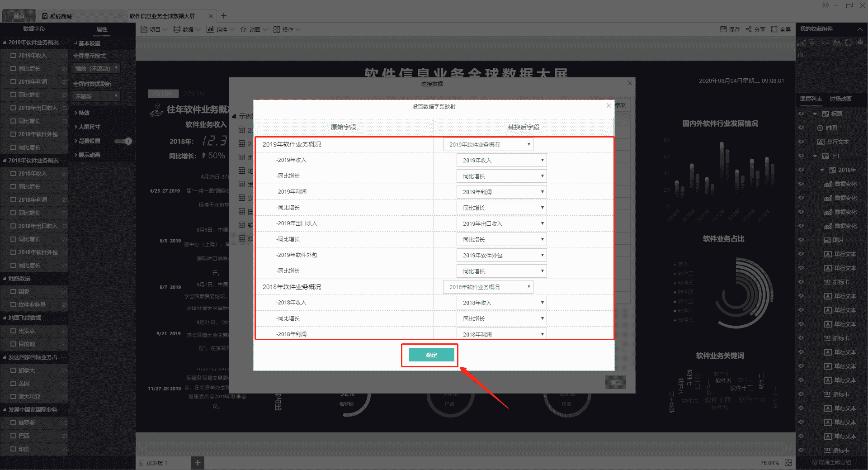Check the 出发点 field checkbox
The image size is (868, 470).
13,331
